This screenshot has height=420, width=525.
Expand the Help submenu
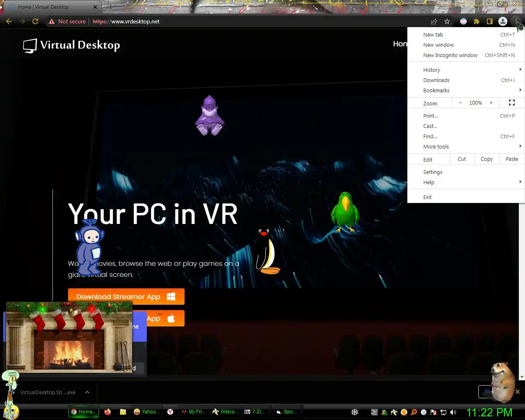466,183
